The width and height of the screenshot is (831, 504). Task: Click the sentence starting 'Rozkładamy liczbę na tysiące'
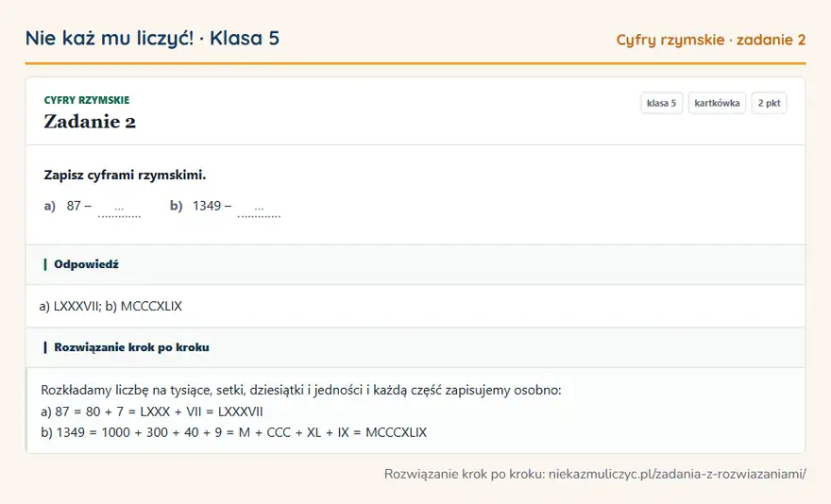tap(301, 390)
